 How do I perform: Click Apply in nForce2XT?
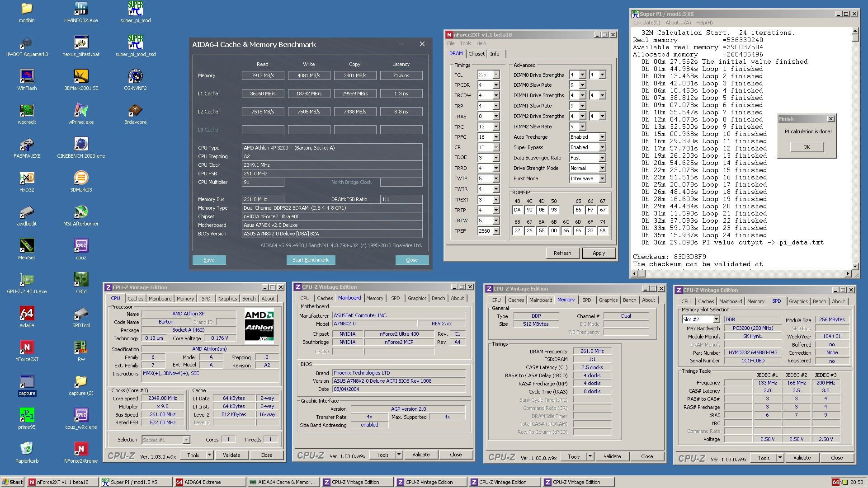(599, 253)
